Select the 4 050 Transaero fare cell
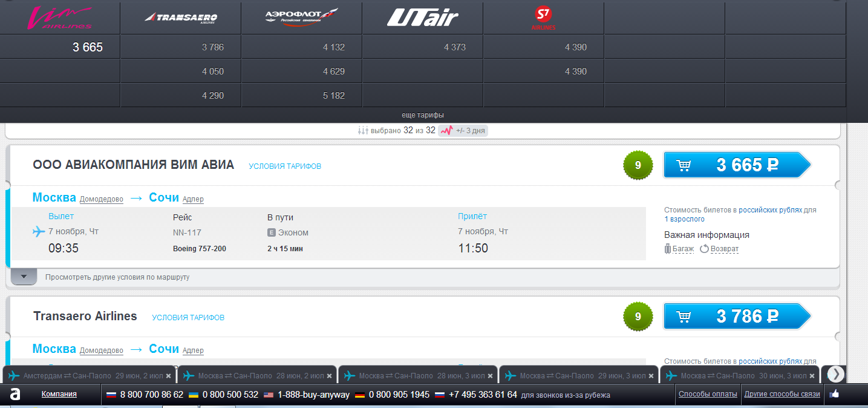The image size is (868, 408). point(181,71)
